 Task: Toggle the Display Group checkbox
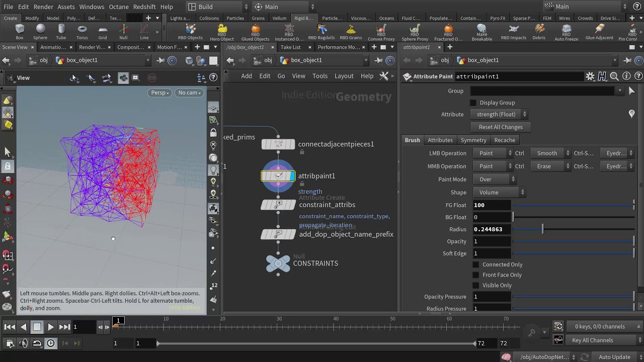[473, 103]
